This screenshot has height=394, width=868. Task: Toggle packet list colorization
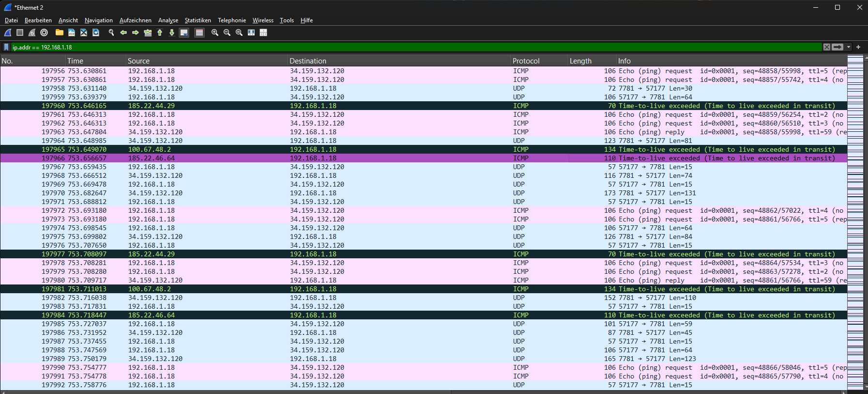coord(199,32)
